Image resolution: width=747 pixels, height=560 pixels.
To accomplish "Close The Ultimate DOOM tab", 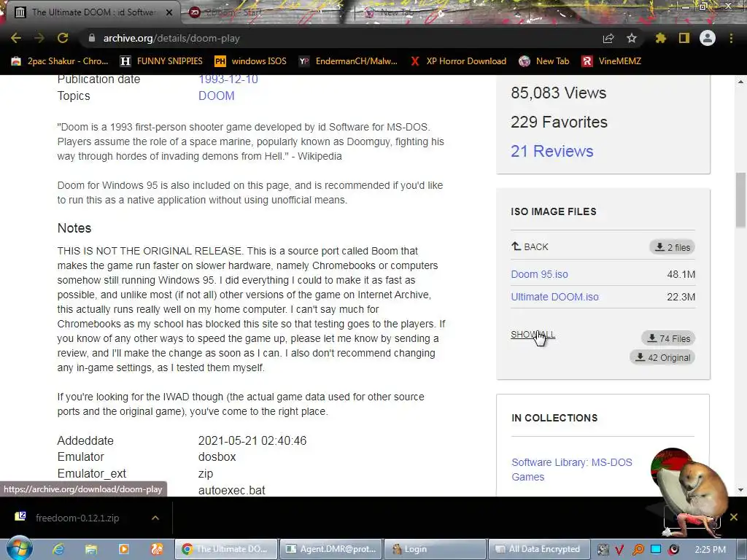I will [169, 12].
